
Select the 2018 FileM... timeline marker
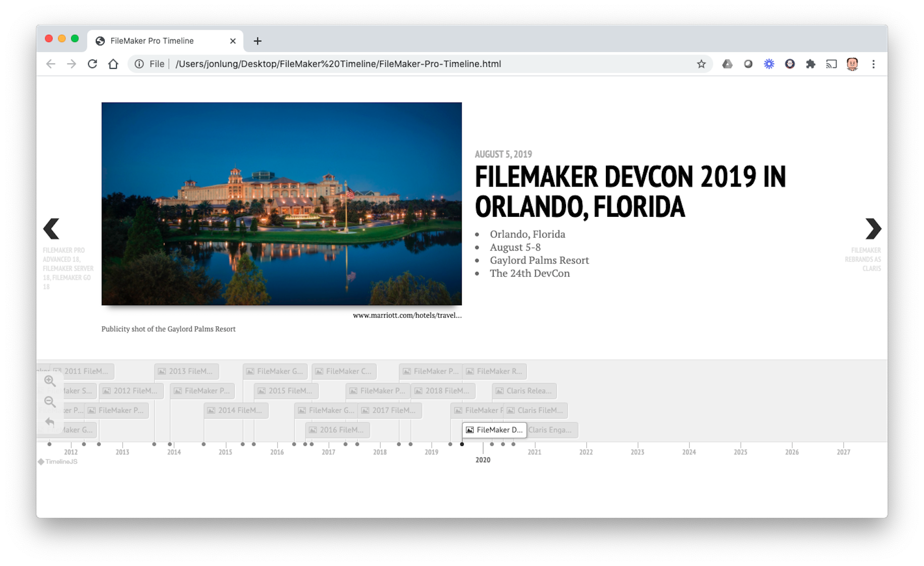pos(443,391)
